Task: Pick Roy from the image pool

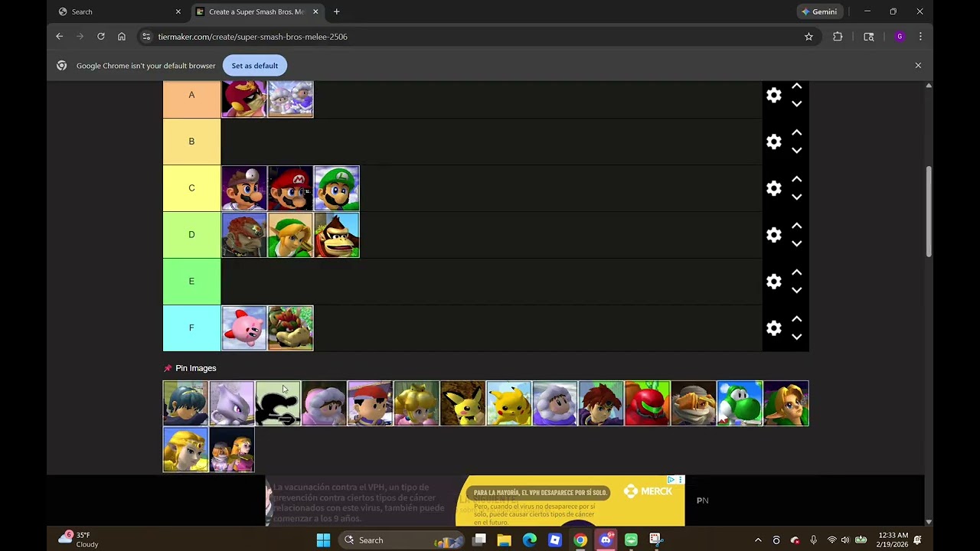Action: click(x=601, y=403)
